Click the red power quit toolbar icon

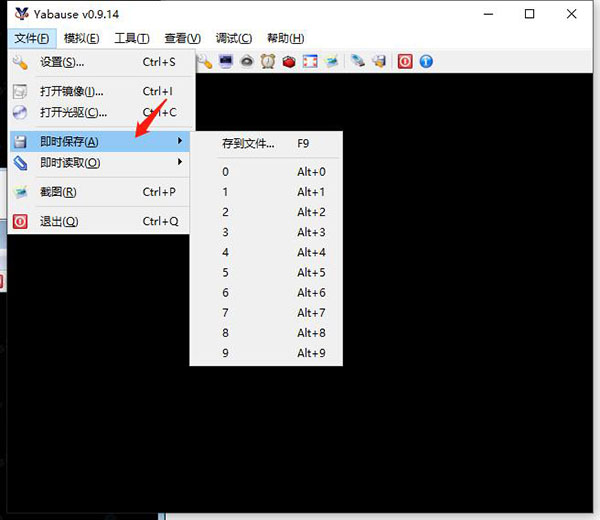coord(405,61)
